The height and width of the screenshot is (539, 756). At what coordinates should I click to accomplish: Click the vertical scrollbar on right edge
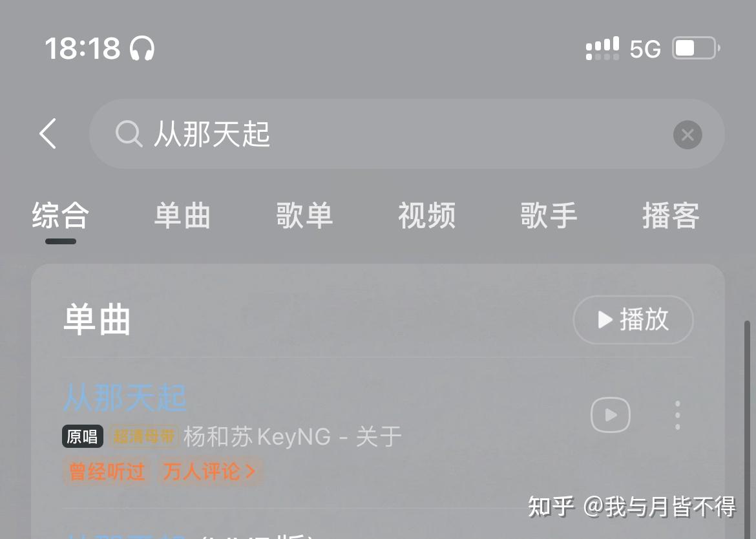coord(747,429)
